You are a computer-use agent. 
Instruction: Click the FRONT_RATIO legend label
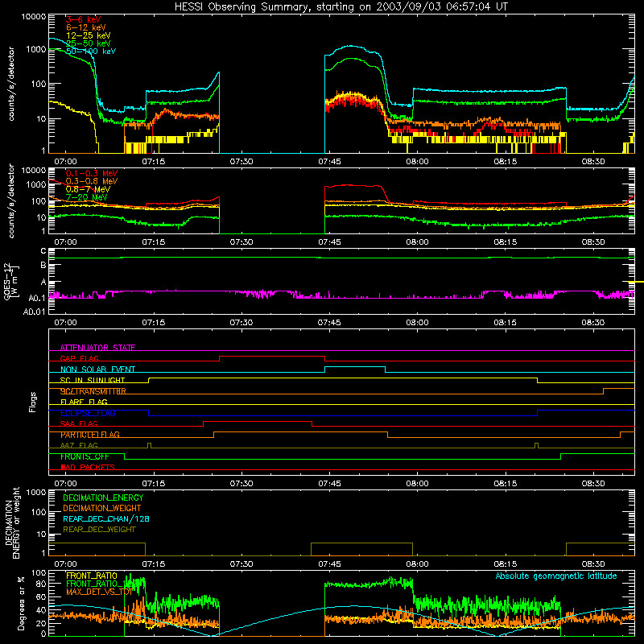[x=92, y=576]
